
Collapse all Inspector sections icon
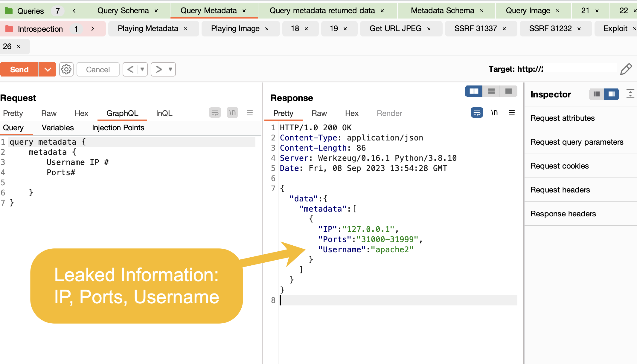pos(630,94)
